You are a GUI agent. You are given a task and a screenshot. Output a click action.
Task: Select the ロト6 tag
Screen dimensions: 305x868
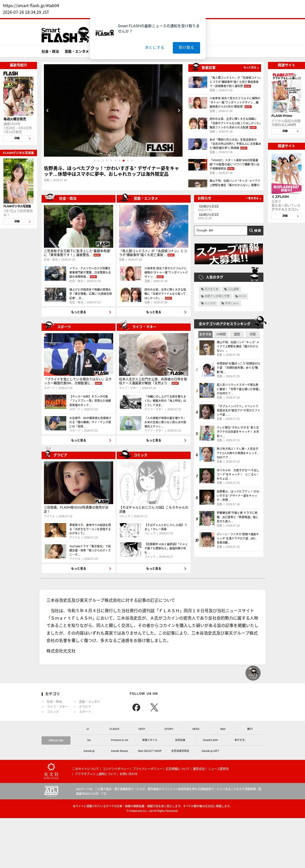click(x=241, y=296)
